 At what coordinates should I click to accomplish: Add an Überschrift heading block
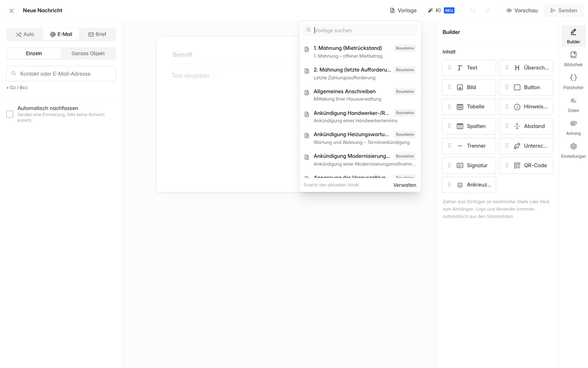(x=526, y=68)
